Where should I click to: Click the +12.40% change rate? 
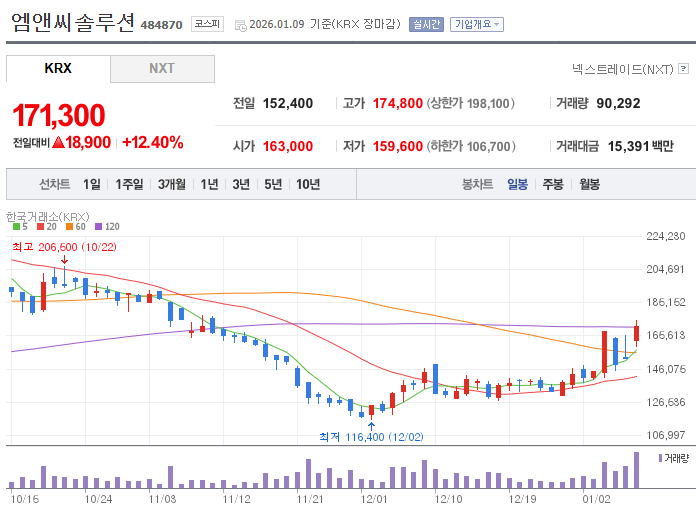[x=153, y=142]
